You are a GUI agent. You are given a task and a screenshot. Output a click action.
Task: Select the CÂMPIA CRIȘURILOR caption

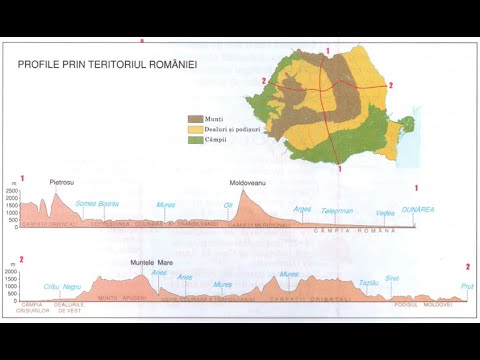coord(32,307)
